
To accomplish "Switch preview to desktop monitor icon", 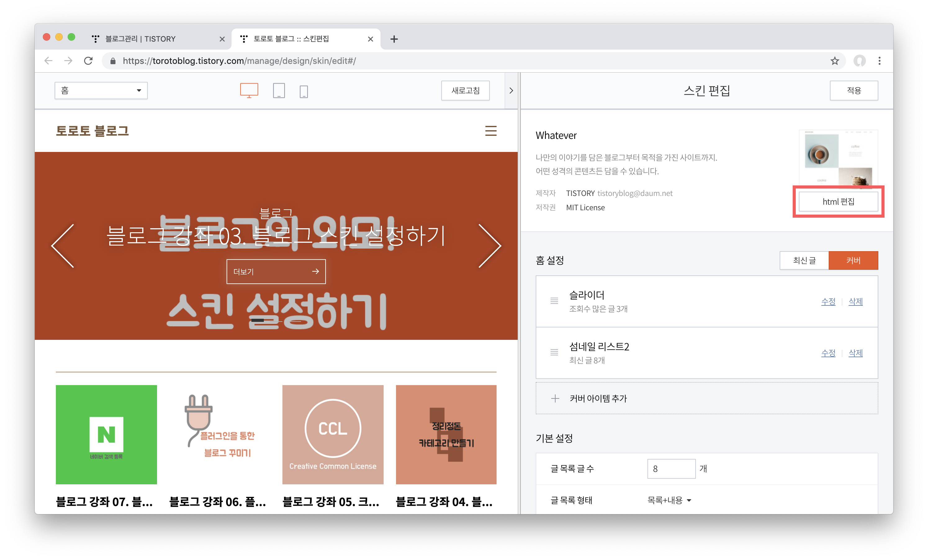I will (249, 90).
